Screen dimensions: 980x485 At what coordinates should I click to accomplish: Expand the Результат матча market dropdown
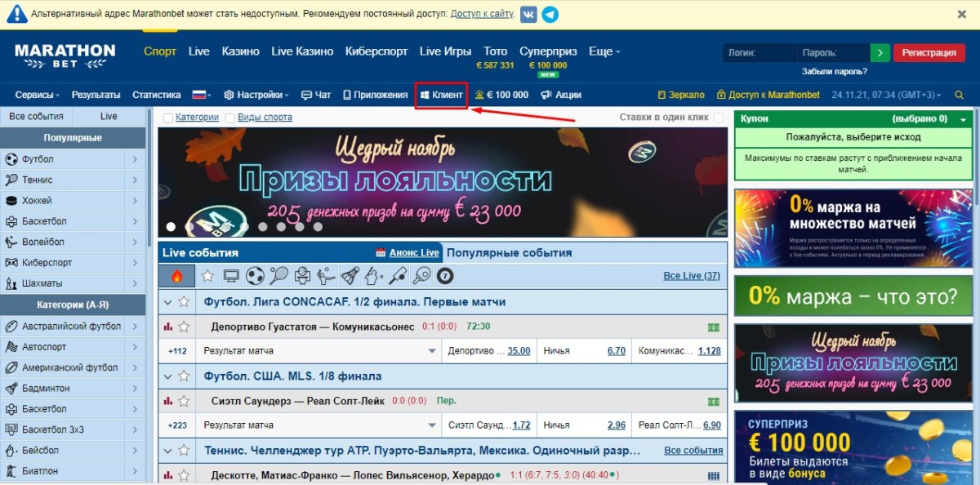click(x=432, y=351)
